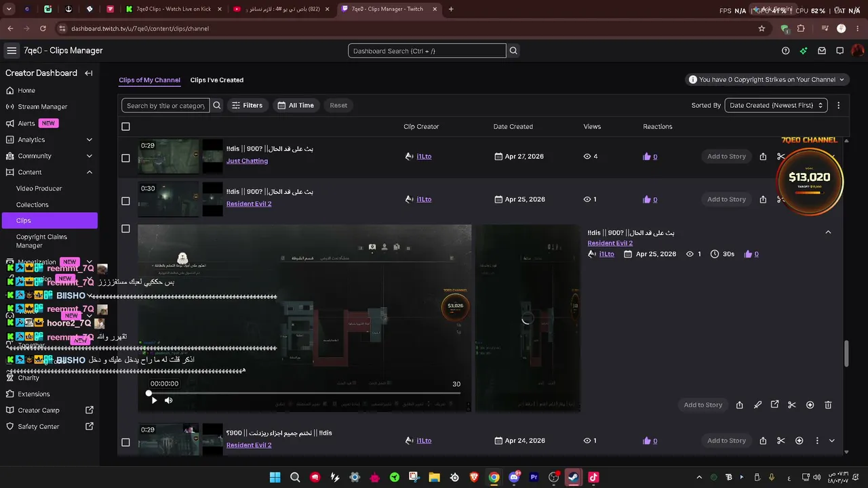Screen dimensions: 868x488
Task: Click the scissors icon in expanded clip
Action: tap(791, 405)
